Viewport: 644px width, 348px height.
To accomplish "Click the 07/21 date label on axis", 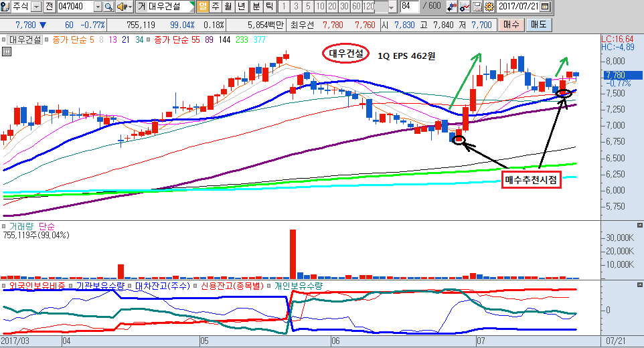I will coord(616,341).
